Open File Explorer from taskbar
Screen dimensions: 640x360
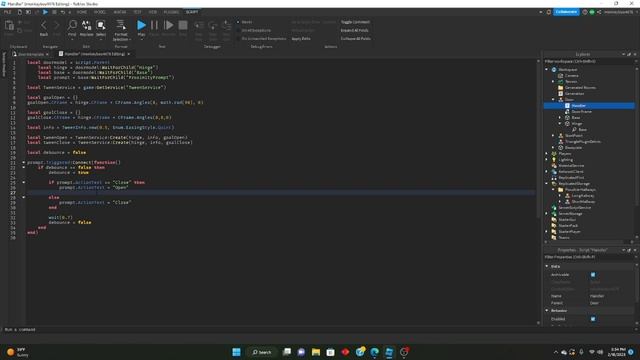[x=316, y=352]
